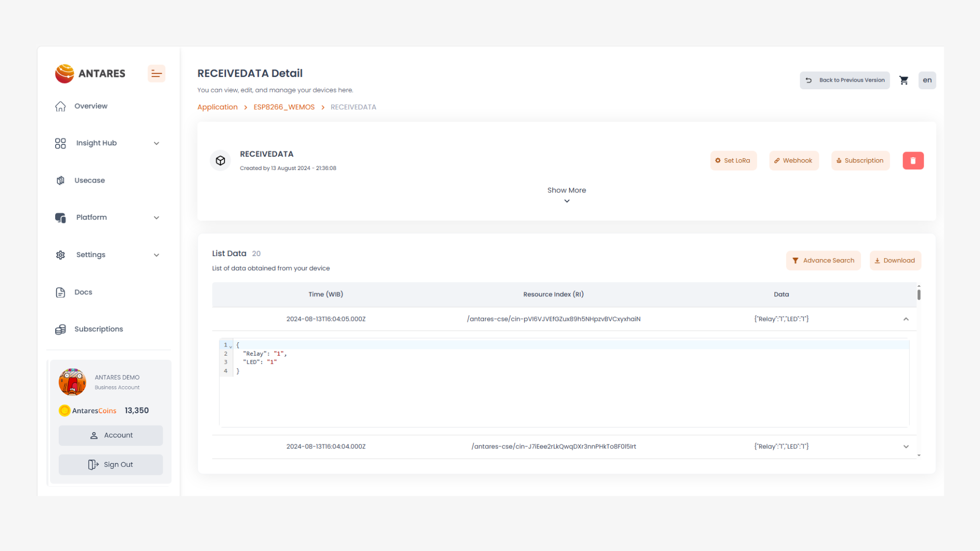Click the Data column header
The height and width of the screenshot is (551, 980).
[781, 294]
